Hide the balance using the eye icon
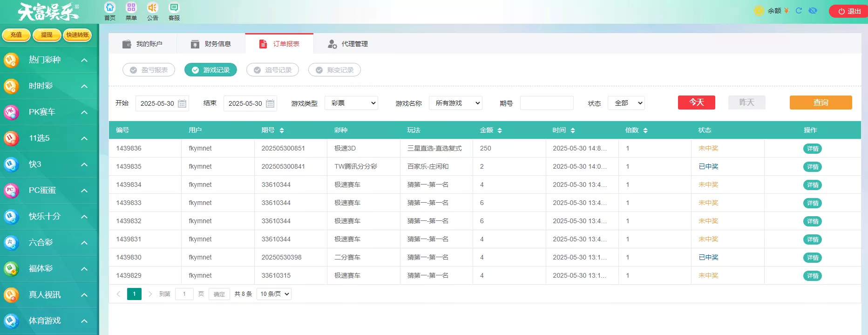The height and width of the screenshot is (335, 868). click(813, 11)
